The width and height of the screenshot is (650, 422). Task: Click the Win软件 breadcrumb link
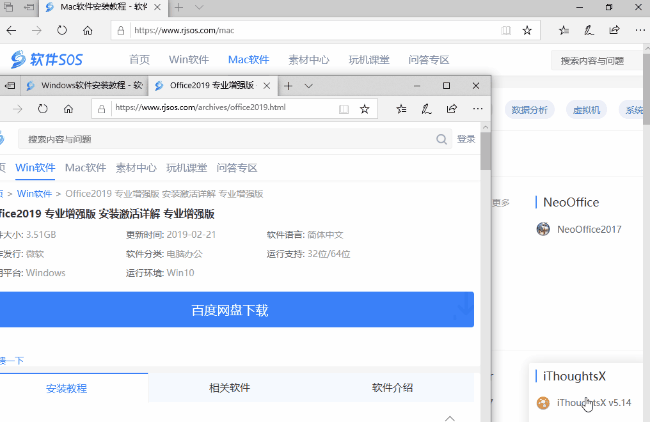34,194
